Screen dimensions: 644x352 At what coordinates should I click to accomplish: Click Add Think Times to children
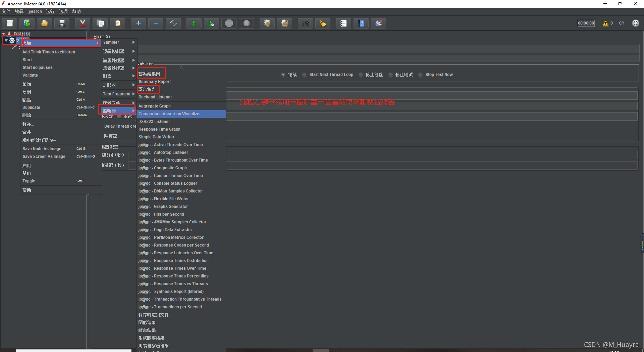coord(61,52)
